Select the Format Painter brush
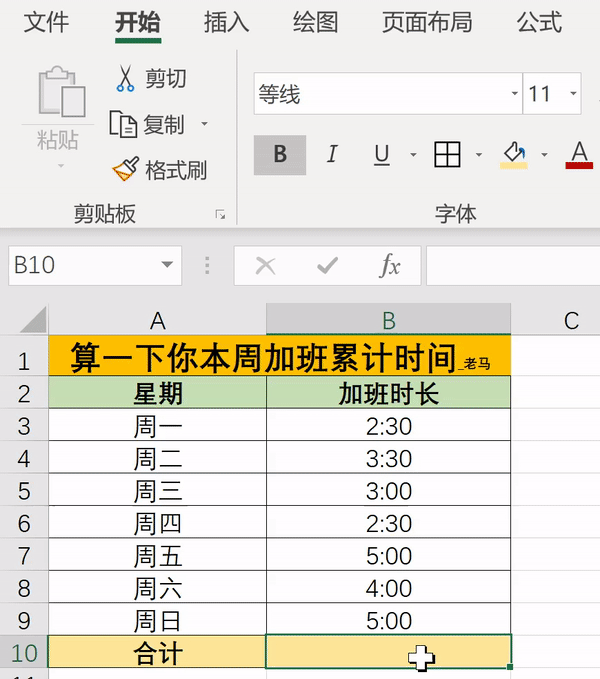 [126, 169]
